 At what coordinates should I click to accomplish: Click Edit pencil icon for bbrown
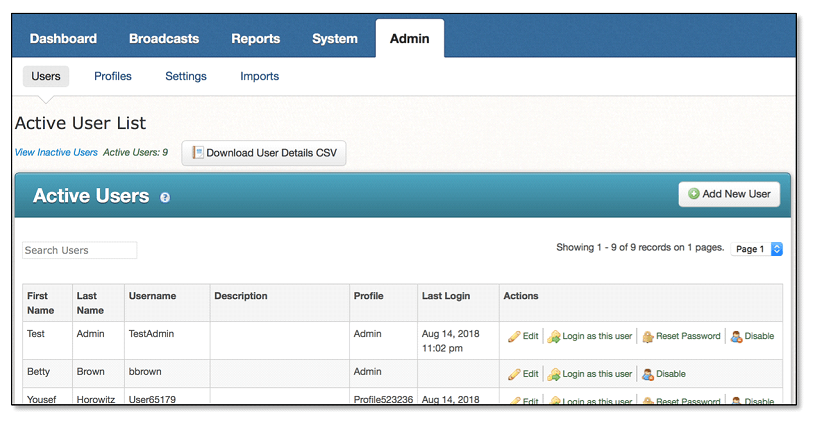pyautogui.click(x=514, y=374)
